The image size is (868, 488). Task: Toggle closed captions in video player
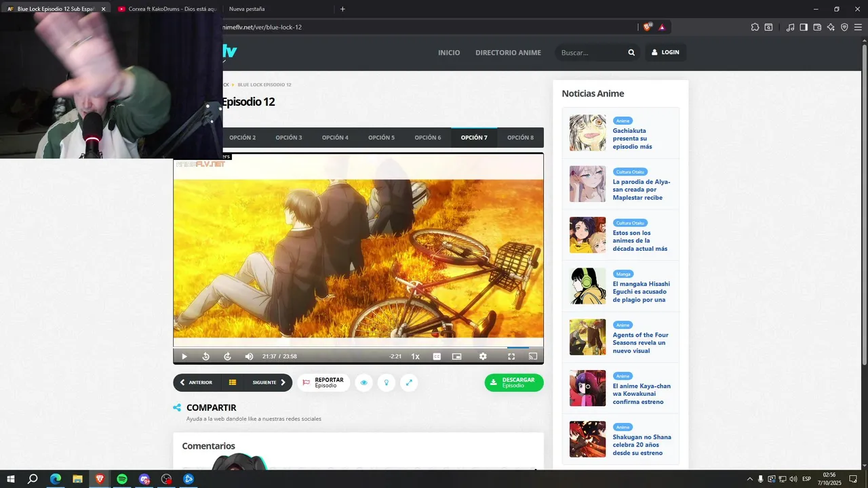click(x=437, y=357)
